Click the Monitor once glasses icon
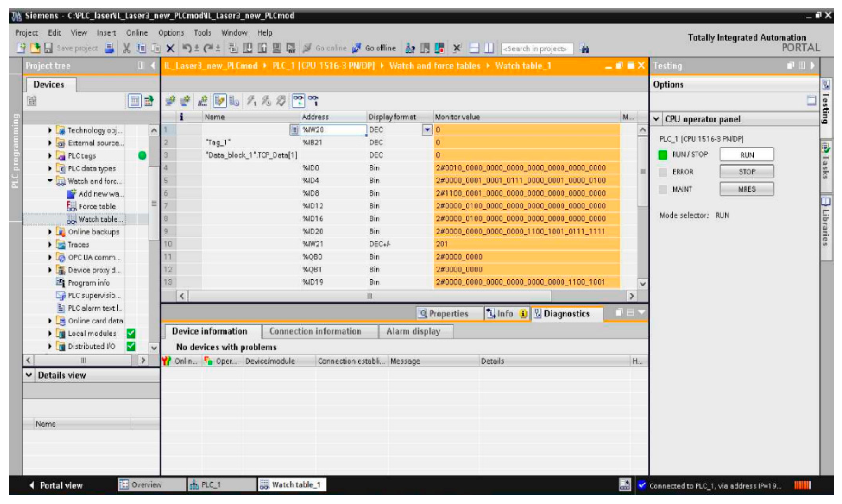 [313, 101]
